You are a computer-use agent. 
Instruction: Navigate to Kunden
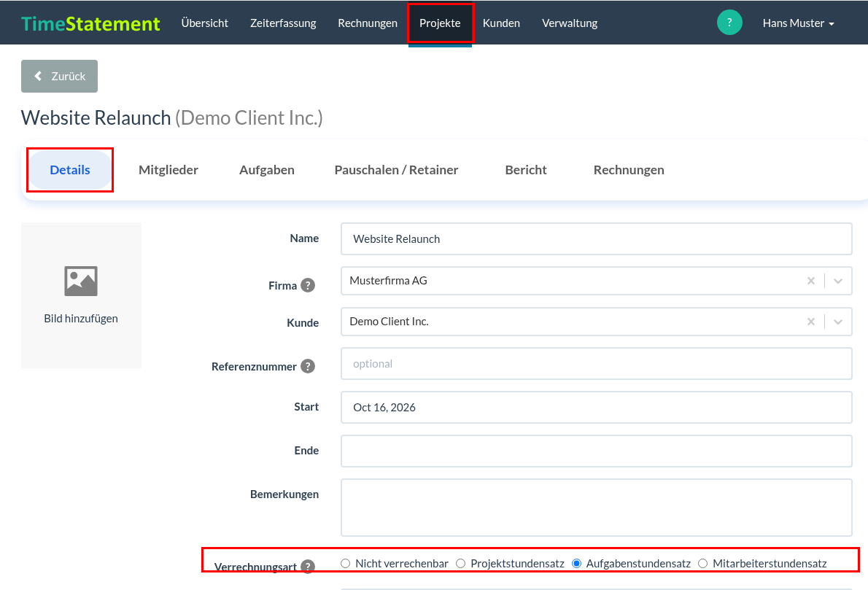click(502, 23)
